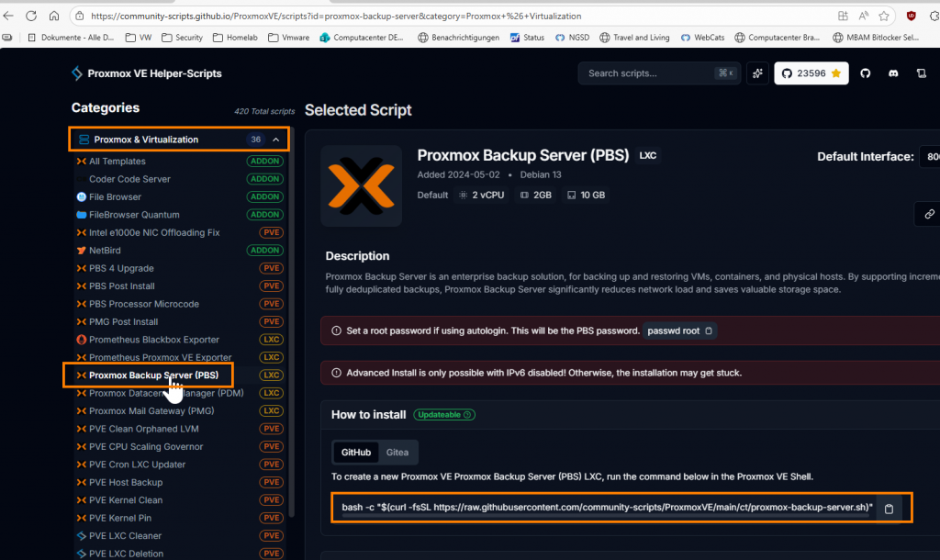This screenshot has height=560, width=940.
Task: Select the GitHub install tab
Action: pyautogui.click(x=355, y=452)
